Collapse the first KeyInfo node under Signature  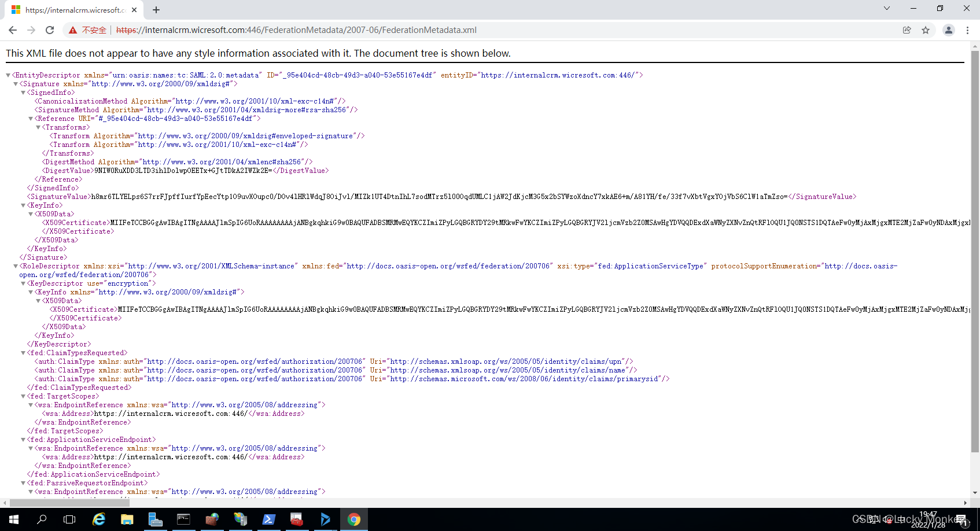coord(23,205)
